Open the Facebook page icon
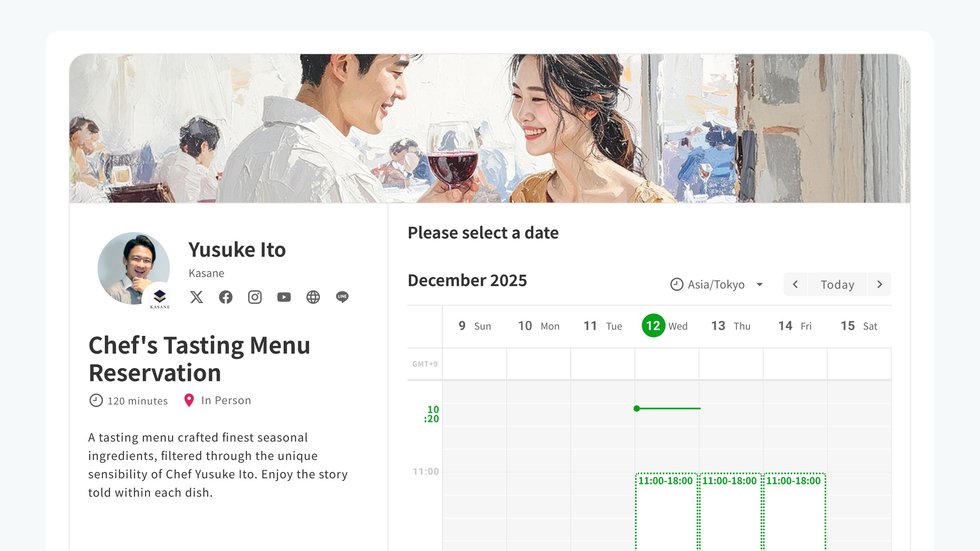Viewport: 980px width, 551px height. 226,297
